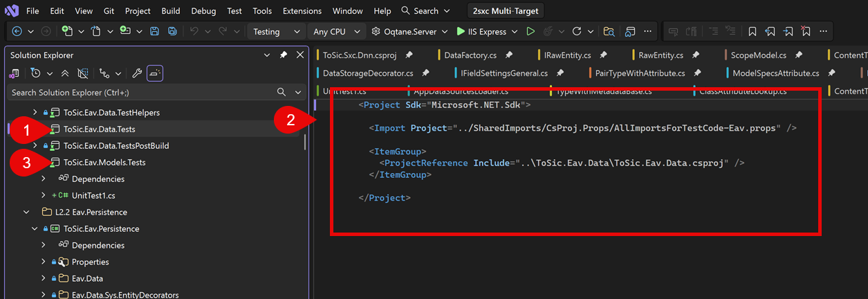Click the Search Solution Explorer input field
868x299 pixels.
[x=142, y=92]
